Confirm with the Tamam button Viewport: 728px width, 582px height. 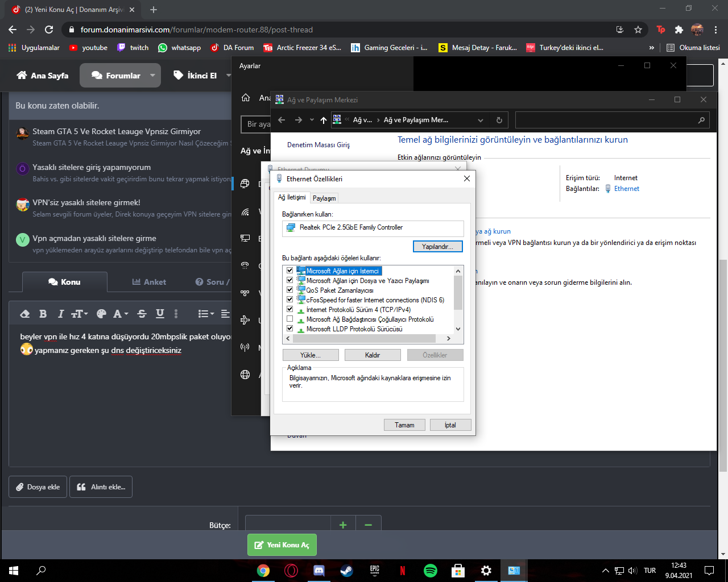click(x=404, y=425)
